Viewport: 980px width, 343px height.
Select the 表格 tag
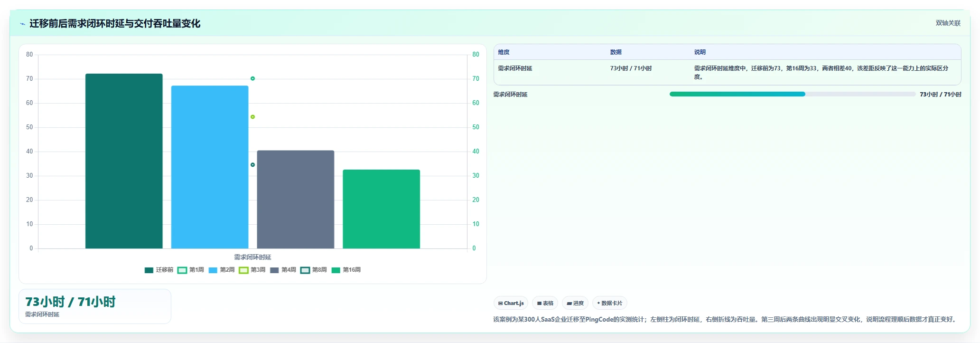(545, 303)
